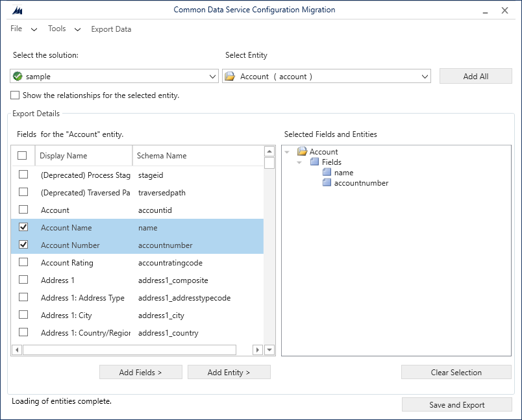Click the scroll left arrow of fields grid
This screenshot has height=420, width=522.
tap(17, 350)
